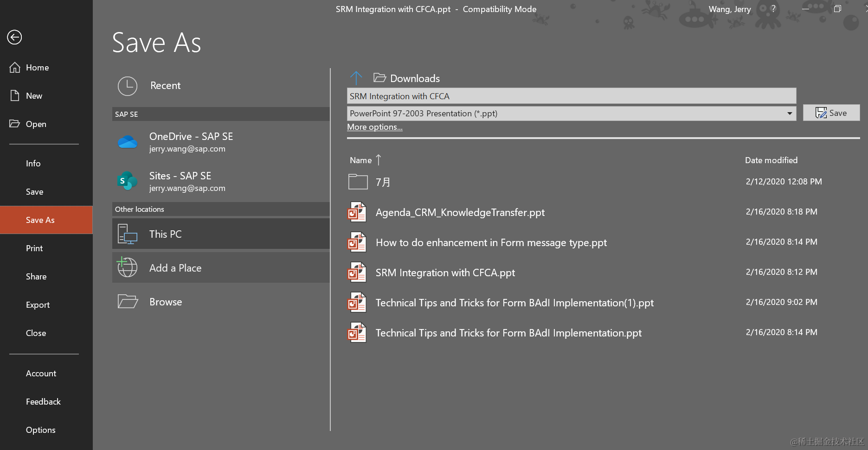Select Recent location

[221, 86]
